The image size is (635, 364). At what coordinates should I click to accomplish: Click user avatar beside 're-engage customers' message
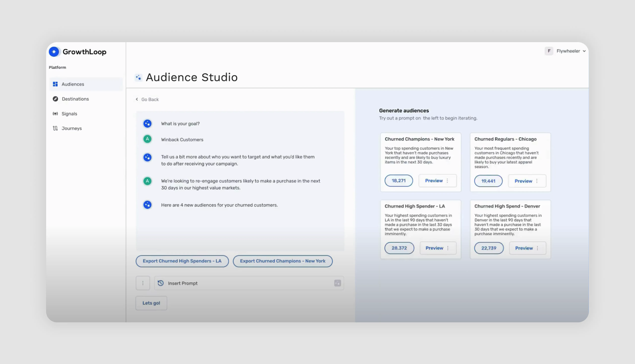tap(147, 181)
